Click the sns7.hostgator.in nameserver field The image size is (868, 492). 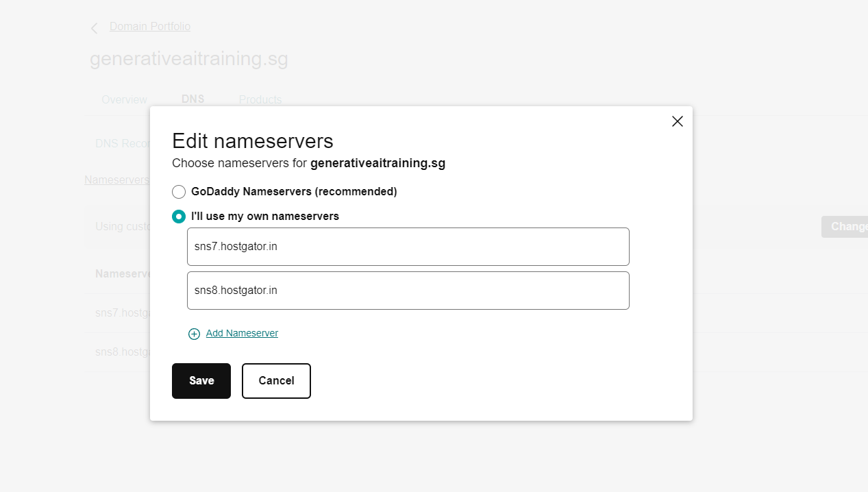pyautogui.click(x=408, y=247)
